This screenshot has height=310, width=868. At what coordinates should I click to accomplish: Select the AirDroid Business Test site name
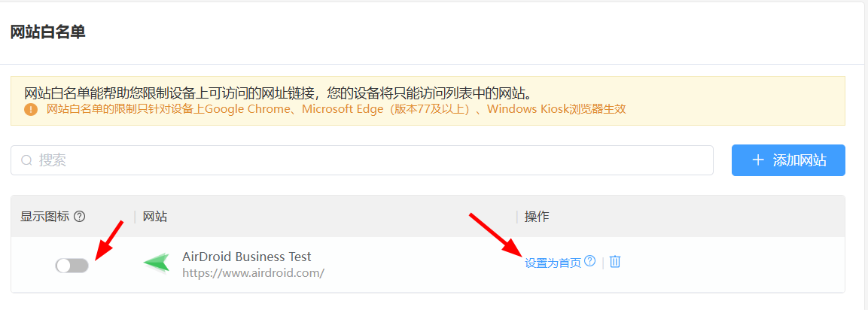tap(246, 257)
